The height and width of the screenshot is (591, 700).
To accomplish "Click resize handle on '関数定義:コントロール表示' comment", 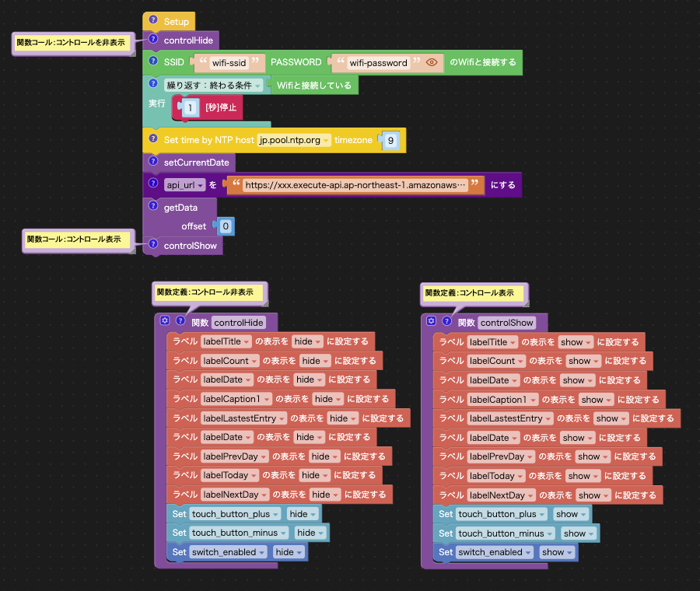I will tap(526, 304).
